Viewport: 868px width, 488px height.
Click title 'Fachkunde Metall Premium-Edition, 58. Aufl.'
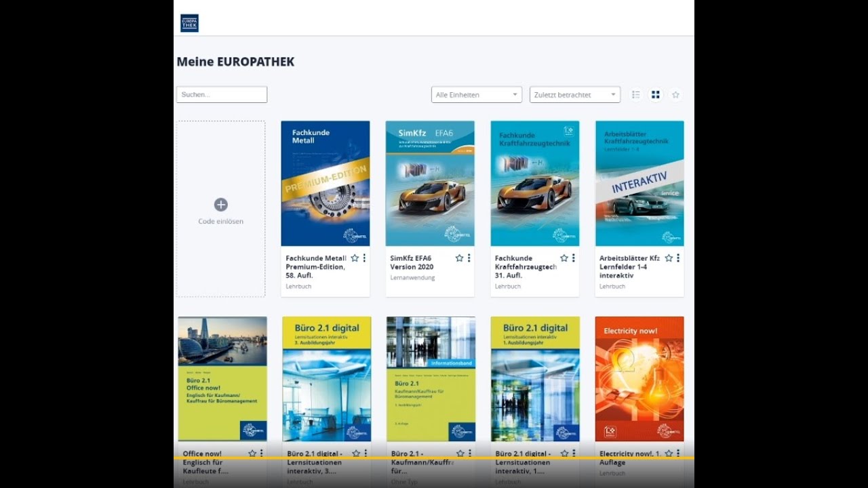[x=316, y=267]
